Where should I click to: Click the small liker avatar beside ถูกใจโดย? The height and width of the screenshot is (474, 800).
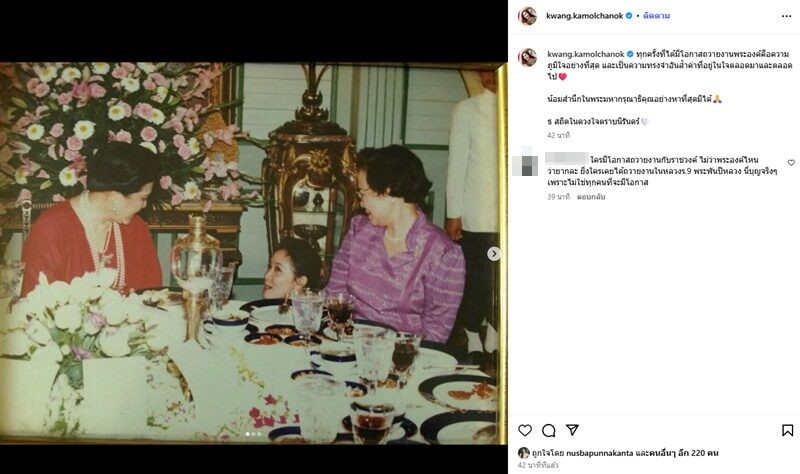(x=523, y=453)
